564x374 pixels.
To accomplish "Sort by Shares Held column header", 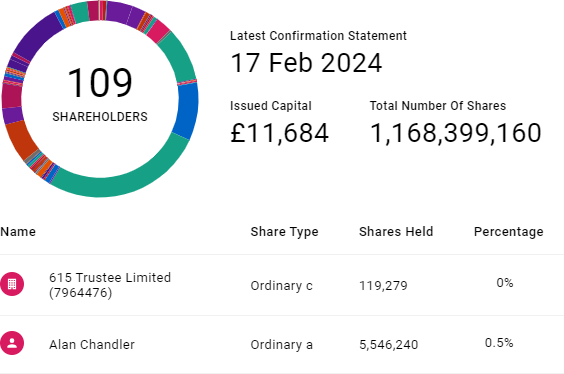I will point(396,232).
